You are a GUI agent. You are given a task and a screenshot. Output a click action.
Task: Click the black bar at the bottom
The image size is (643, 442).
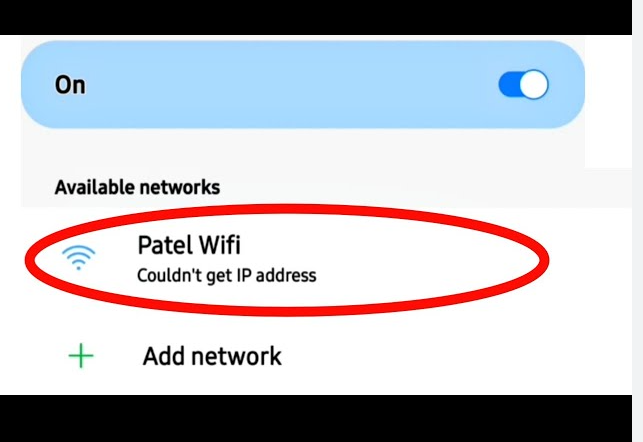pos(316,418)
